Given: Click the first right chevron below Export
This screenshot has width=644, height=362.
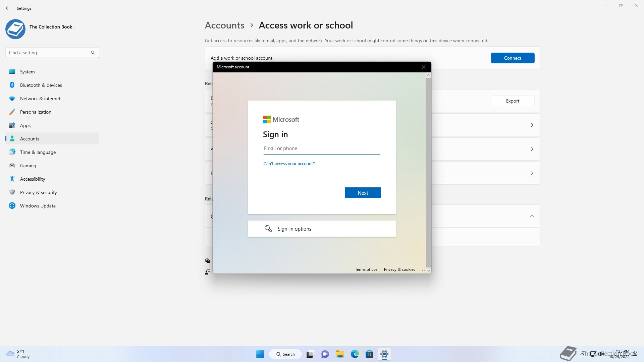Looking at the screenshot, I should (x=532, y=125).
